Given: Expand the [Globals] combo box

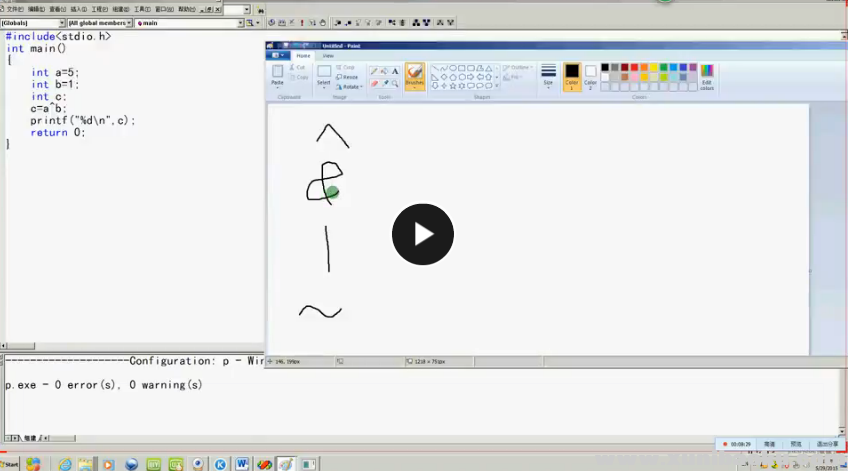Looking at the screenshot, I should point(61,22).
